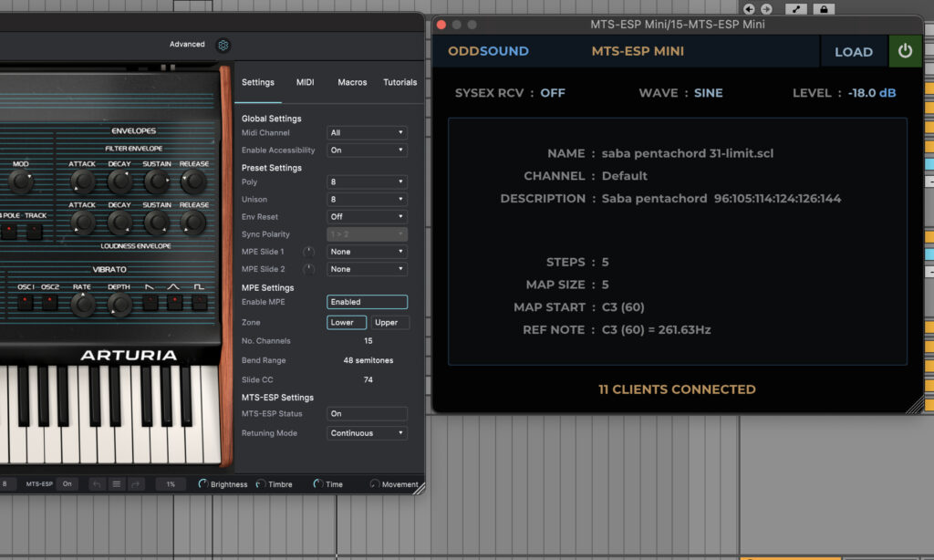Screen dimensions: 934x560
Task: Open the Env Reset dropdown
Action: coord(367,217)
